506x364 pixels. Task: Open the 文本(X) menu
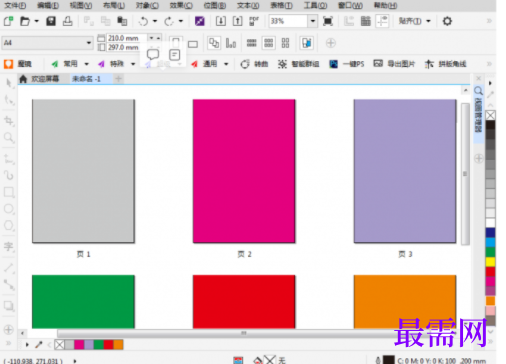248,5
